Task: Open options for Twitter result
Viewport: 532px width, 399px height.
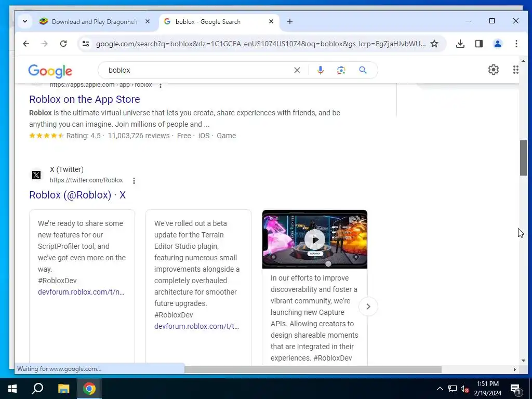Action: [134, 180]
